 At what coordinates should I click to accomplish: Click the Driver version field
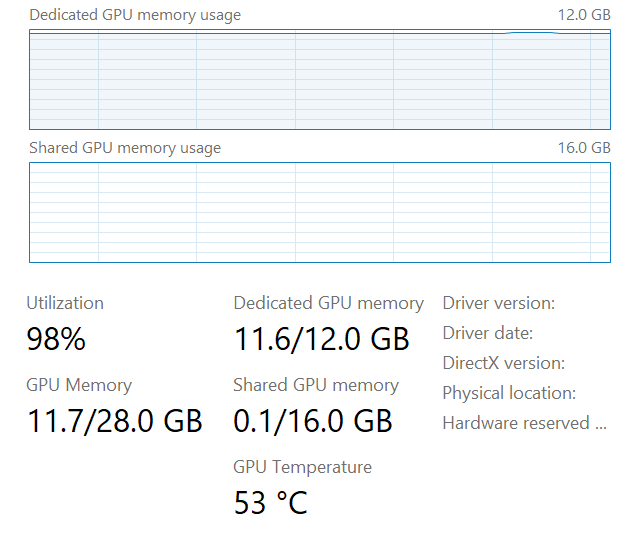click(x=499, y=303)
